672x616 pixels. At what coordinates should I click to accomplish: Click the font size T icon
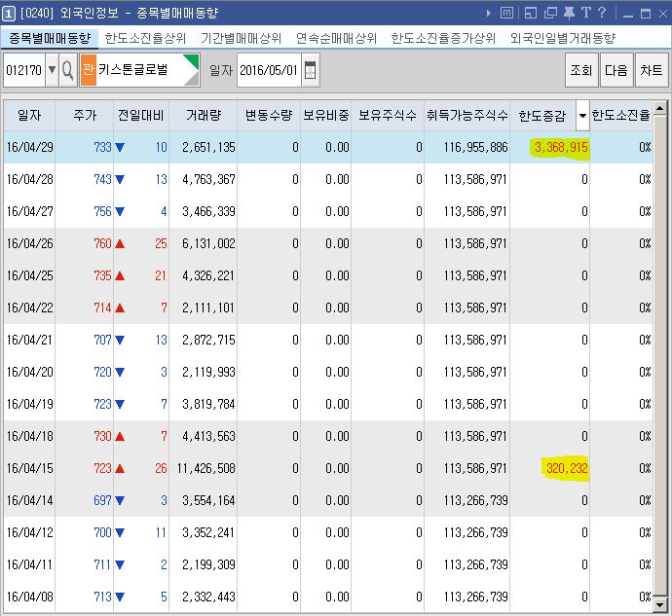(585, 13)
